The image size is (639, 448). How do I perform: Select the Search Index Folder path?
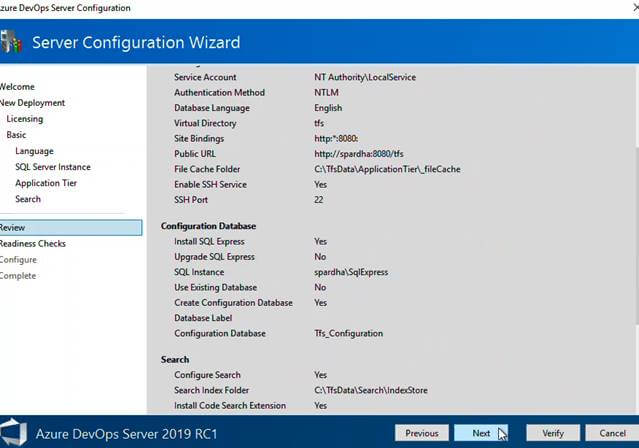[371, 390]
